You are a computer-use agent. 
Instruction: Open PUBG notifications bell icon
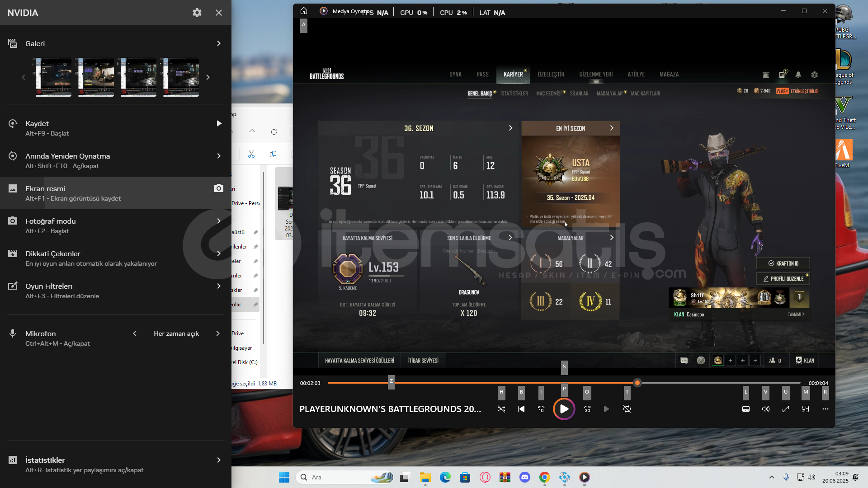click(798, 75)
